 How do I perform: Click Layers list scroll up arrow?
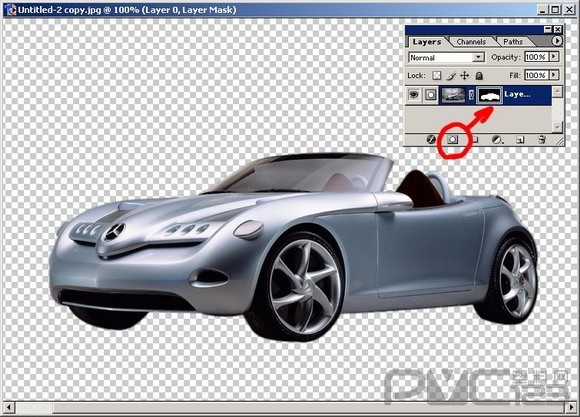click(x=557, y=91)
